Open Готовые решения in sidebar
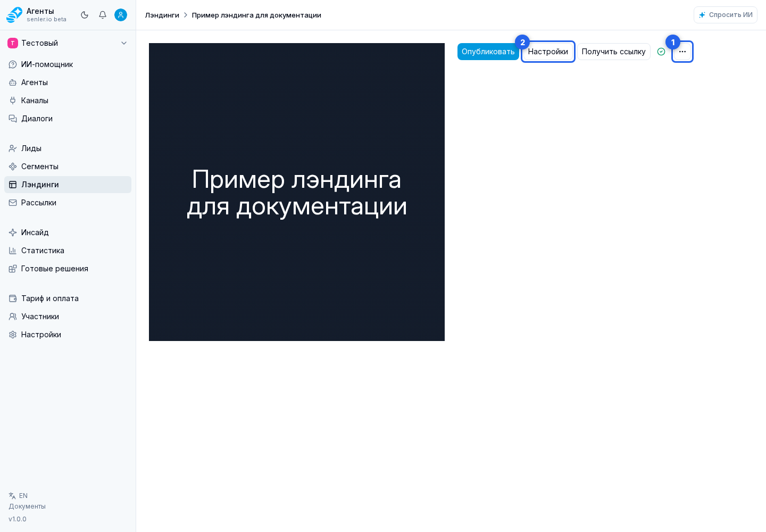766x532 pixels. [x=68, y=269]
